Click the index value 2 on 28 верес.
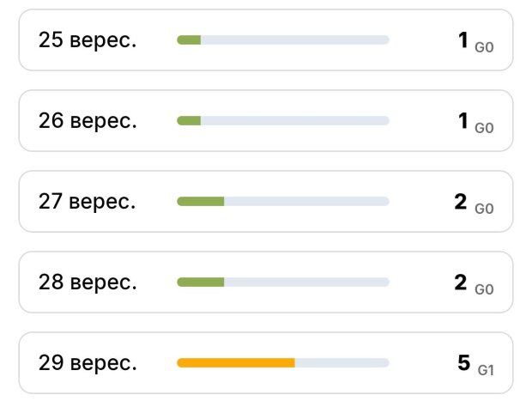This screenshot has width=532, height=401. click(461, 283)
